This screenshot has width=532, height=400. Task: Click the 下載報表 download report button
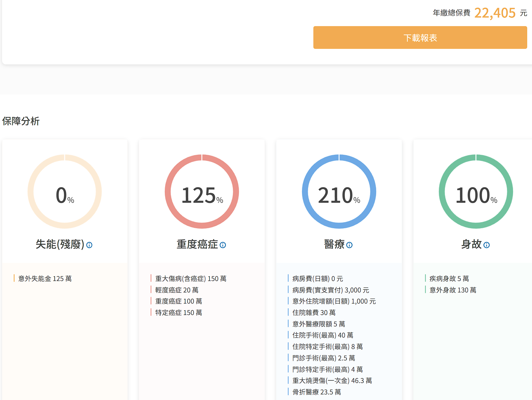(x=420, y=38)
